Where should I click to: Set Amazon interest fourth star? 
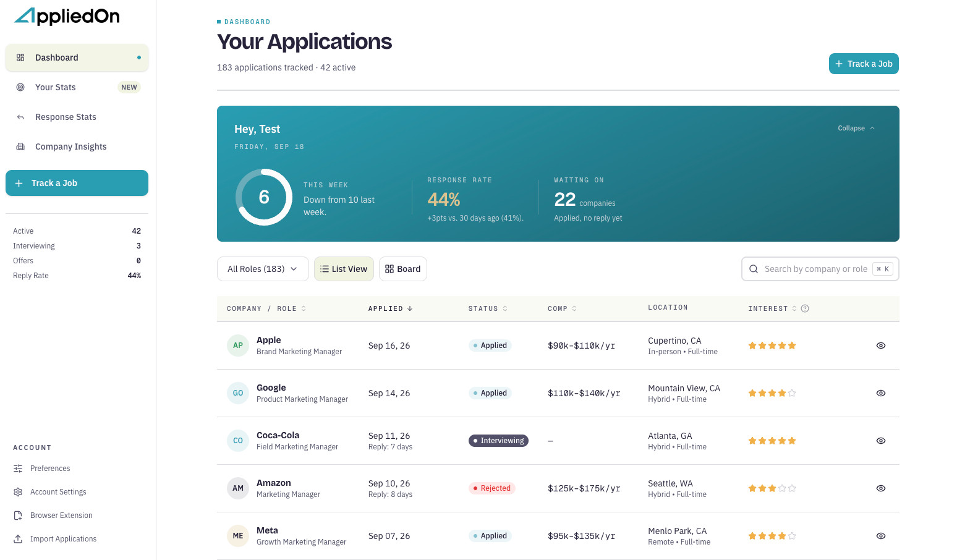pos(782,488)
